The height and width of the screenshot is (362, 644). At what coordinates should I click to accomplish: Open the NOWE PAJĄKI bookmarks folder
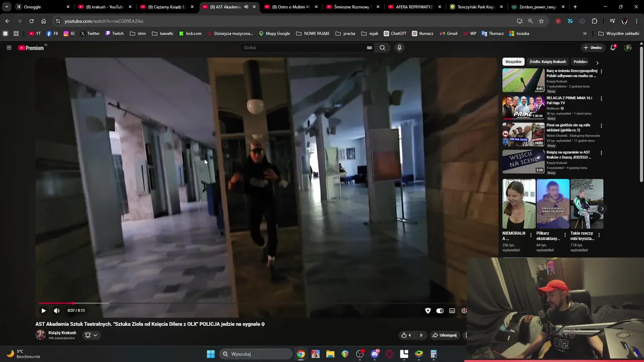click(312, 34)
